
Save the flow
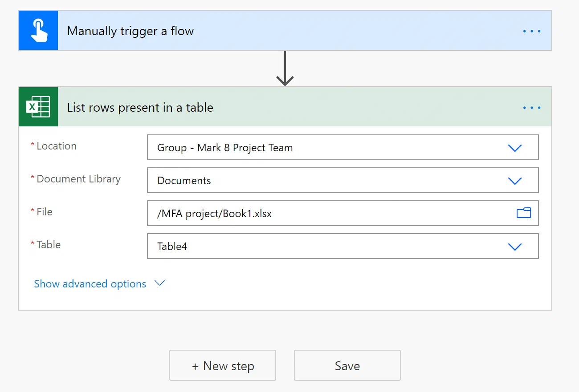pos(347,365)
